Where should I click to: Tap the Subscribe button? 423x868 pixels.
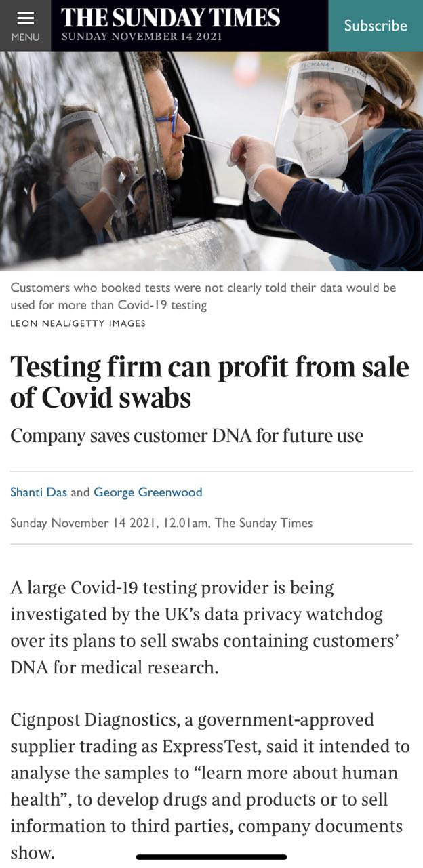375,26
